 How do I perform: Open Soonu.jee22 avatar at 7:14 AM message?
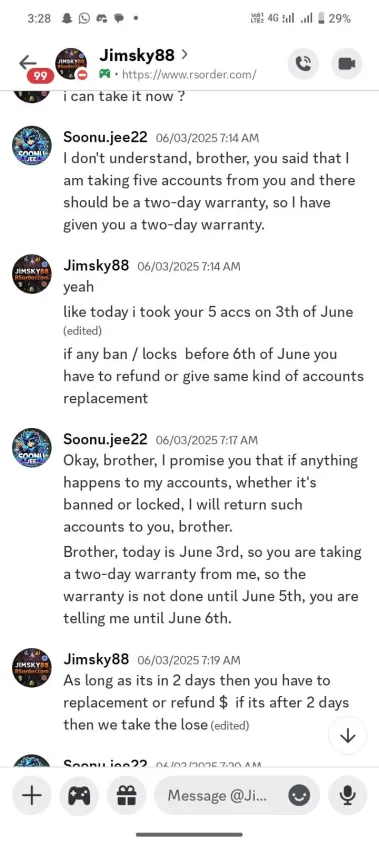(32, 146)
